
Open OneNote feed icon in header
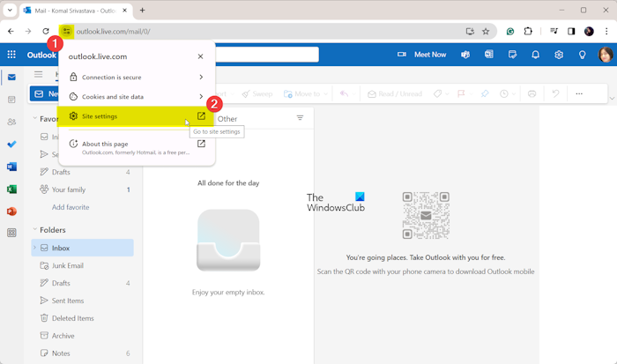(488, 55)
